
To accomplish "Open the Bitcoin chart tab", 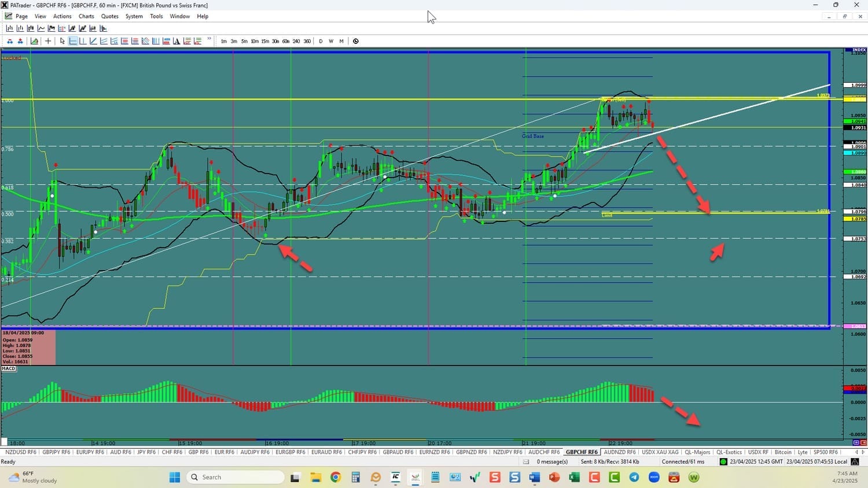I will click(x=782, y=452).
